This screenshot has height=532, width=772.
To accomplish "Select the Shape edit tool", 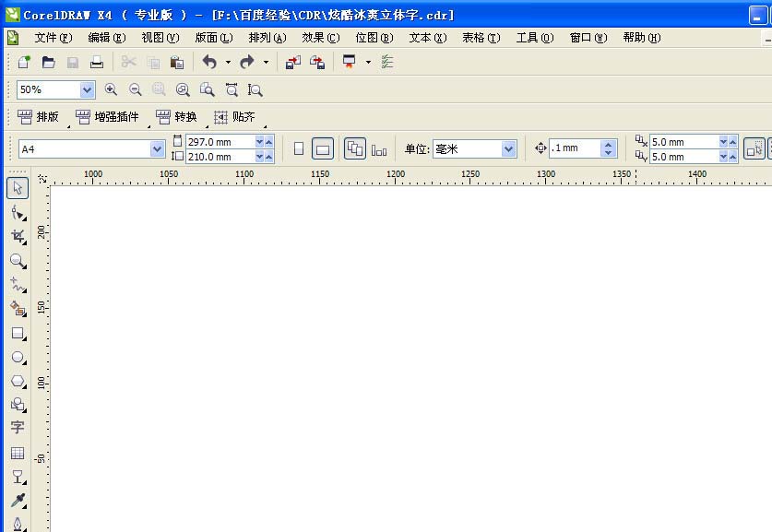I will click(18, 213).
